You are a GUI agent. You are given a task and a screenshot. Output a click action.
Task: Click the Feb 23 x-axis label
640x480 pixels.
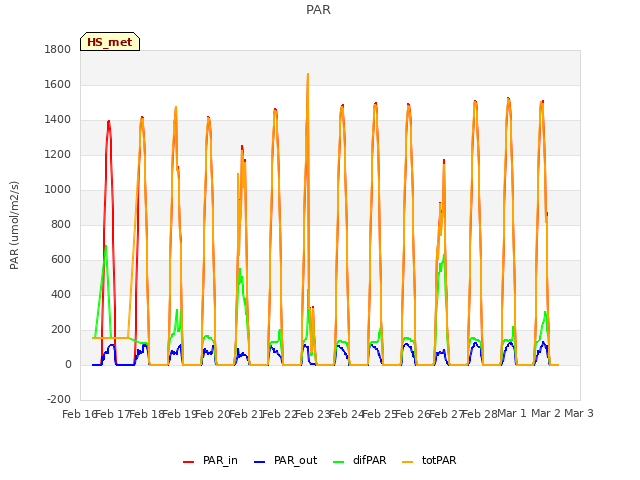click(x=312, y=414)
